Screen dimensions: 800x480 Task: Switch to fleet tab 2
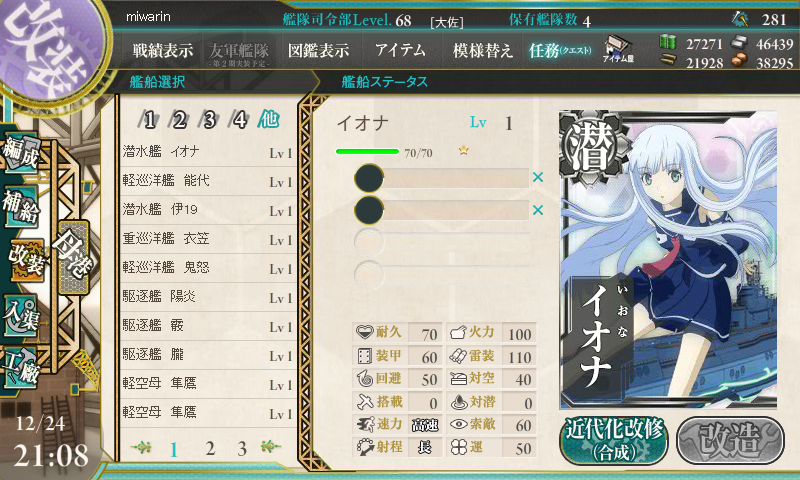click(x=179, y=120)
